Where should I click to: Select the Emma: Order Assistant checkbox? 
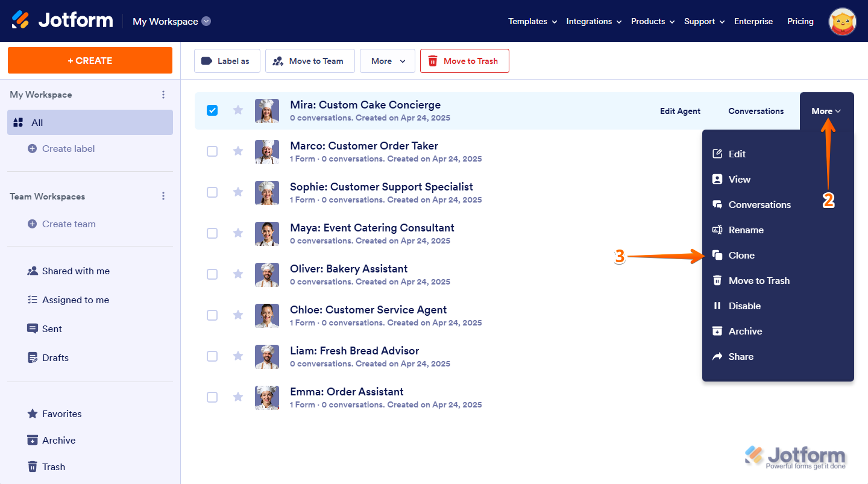click(x=212, y=397)
